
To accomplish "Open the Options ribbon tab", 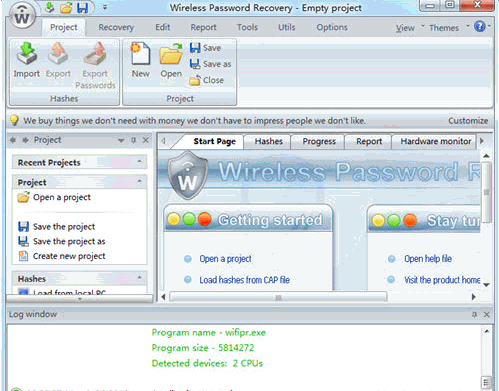I will click(x=332, y=27).
